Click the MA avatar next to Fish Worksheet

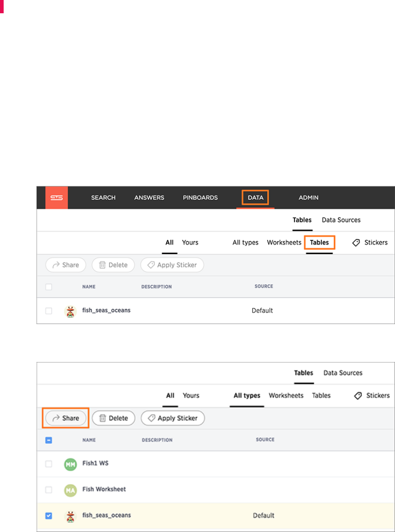(x=70, y=490)
